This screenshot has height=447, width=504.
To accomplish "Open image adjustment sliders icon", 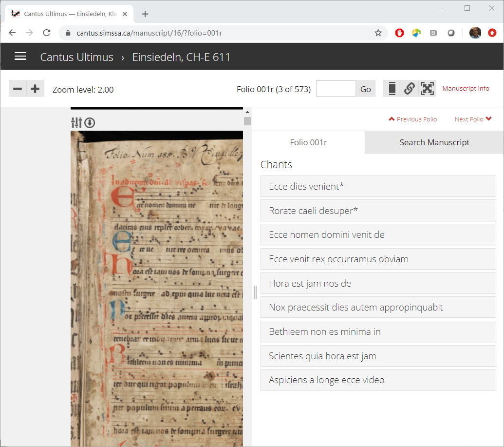I will click(x=76, y=123).
